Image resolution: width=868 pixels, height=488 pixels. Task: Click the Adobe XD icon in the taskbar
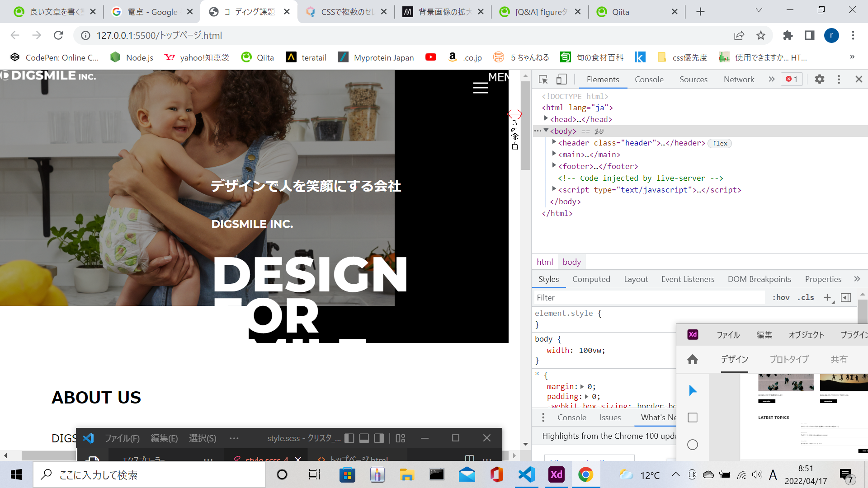click(x=556, y=475)
